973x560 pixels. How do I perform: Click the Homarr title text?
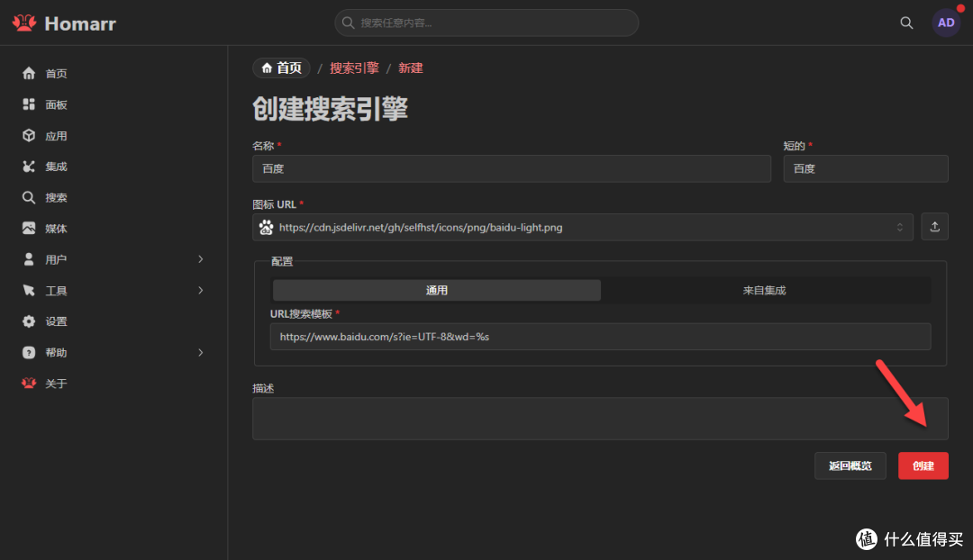(80, 23)
